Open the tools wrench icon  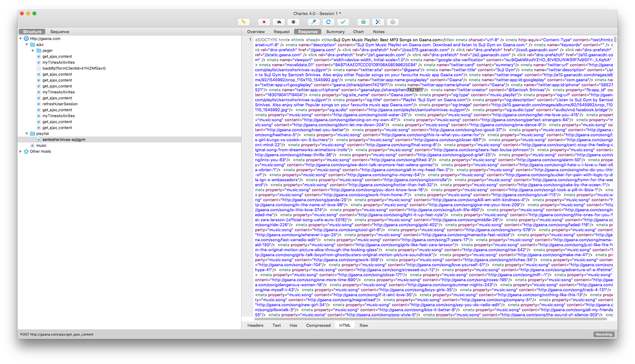pos(378,22)
